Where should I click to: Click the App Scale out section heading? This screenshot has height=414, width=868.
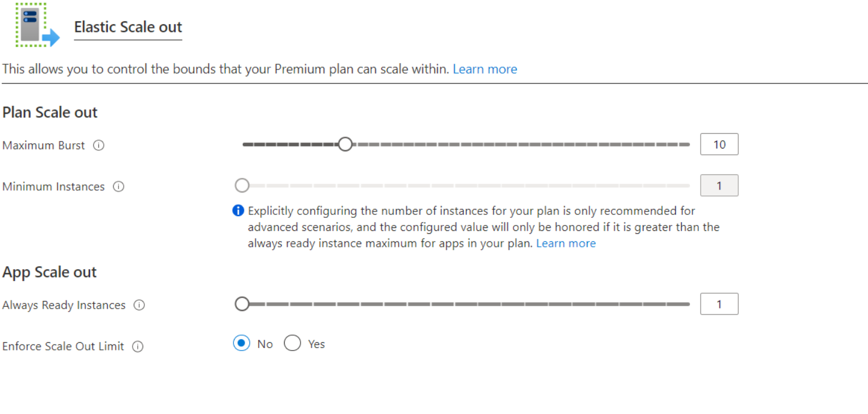point(49,272)
